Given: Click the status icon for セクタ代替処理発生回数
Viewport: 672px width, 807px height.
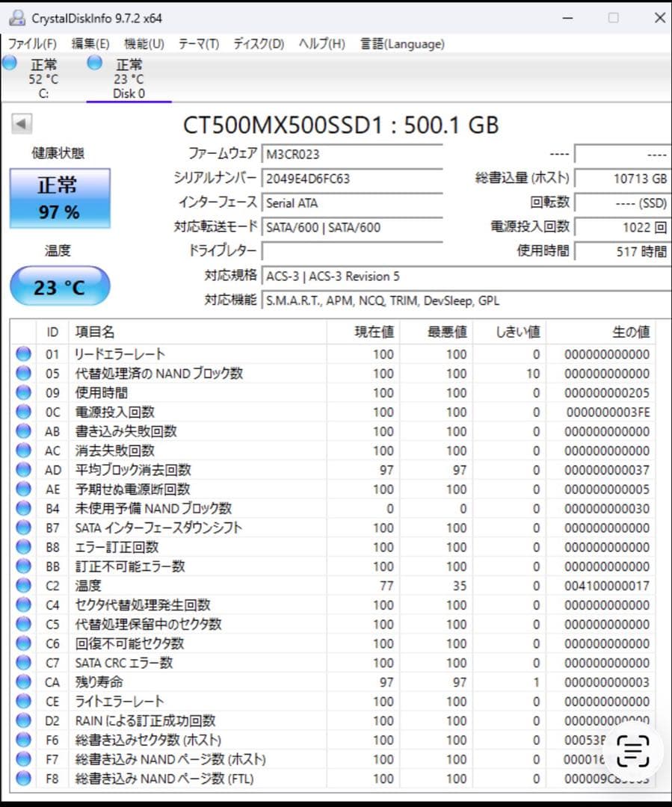Looking at the screenshot, I should click(23, 605).
